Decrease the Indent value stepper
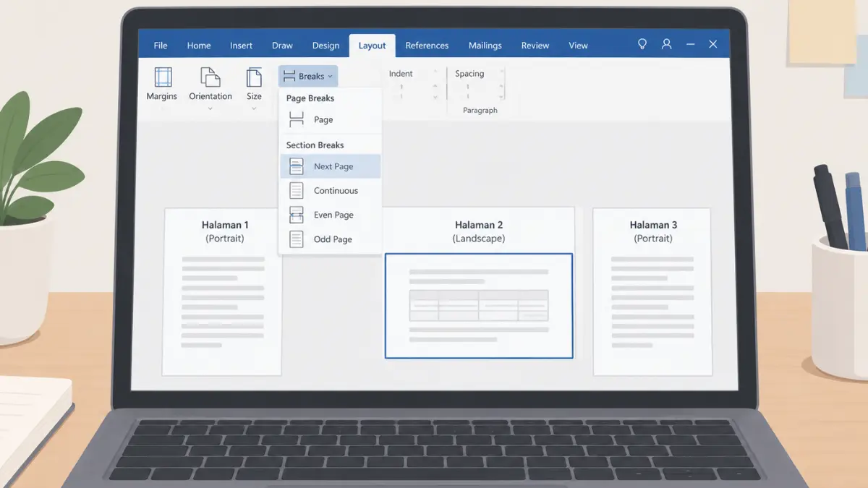The width and height of the screenshot is (868, 488). [x=435, y=96]
